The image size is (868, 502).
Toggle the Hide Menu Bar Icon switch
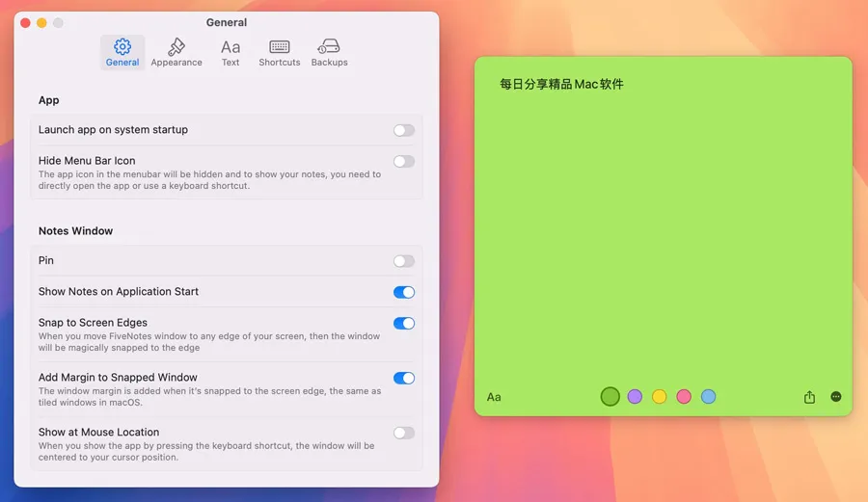pyautogui.click(x=404, y=161)
